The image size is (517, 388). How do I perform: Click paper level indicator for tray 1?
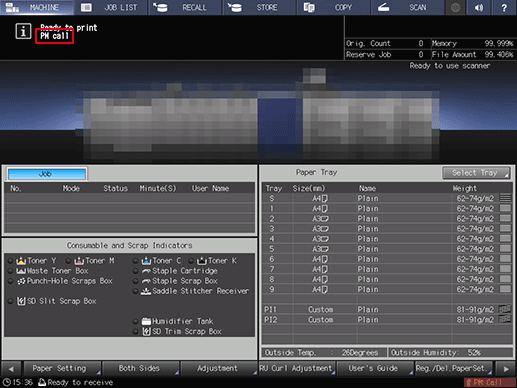click(506, 209)
